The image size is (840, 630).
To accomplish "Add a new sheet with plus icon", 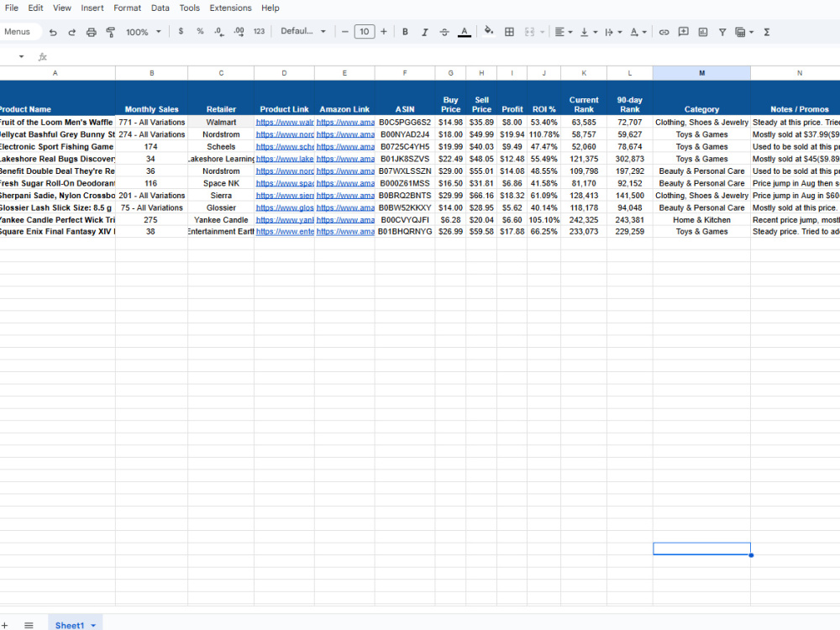I will pos(5,625).
